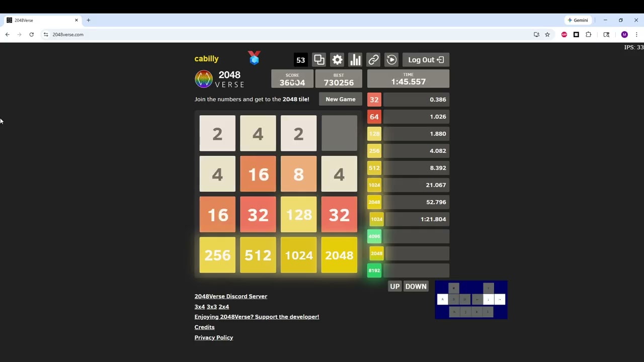Open the replay play-circle icon
The height and width of the screenshot is (362, 644).
[x=391, y=60]
